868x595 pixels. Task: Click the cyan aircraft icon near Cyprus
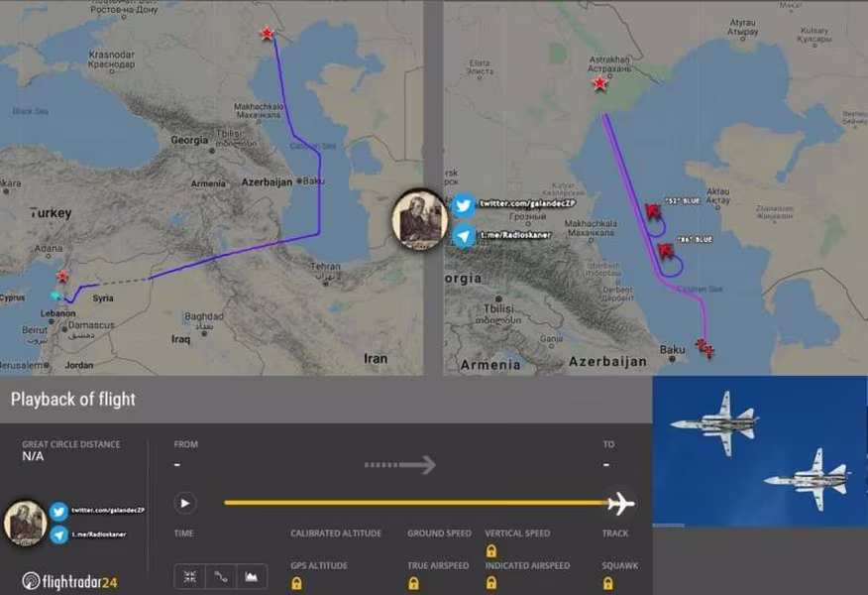[x=55, y=296]
